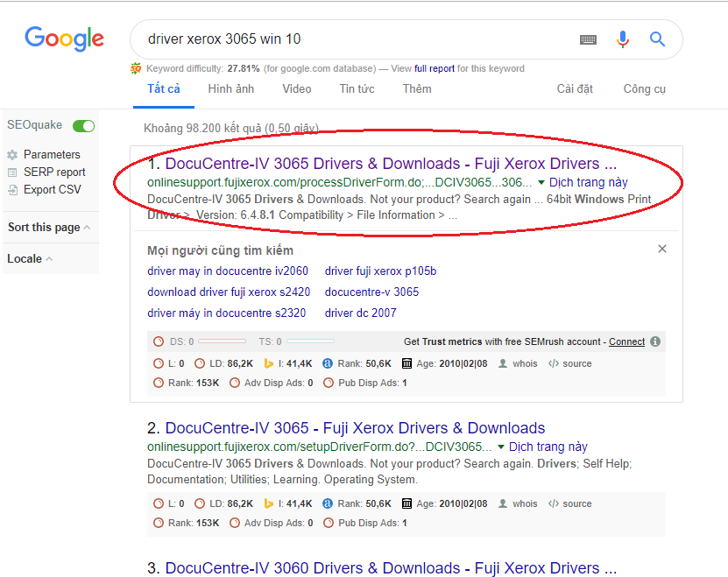Open the Thêm menu
Image resolution: width=728 pixels, height=577 pixels.
(x=416, y=89)
